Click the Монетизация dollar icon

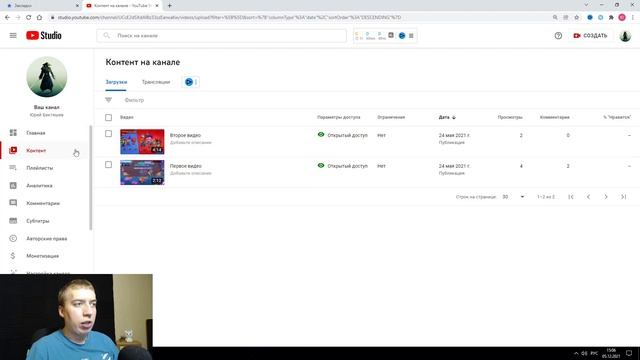pos(13,256)
